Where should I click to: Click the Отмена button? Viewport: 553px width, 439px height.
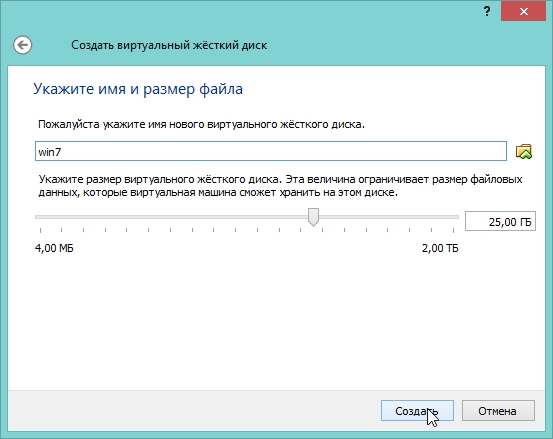pos(498,410)
